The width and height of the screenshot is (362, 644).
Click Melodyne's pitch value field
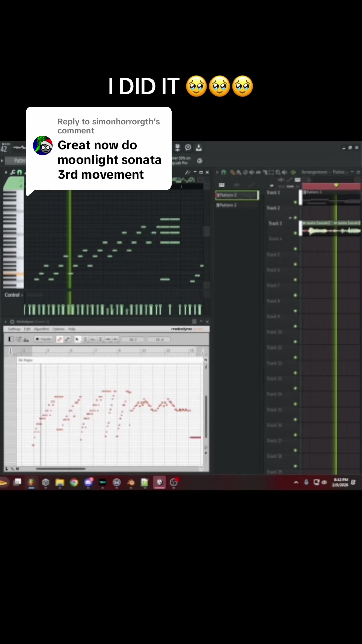tap(133, 340)
